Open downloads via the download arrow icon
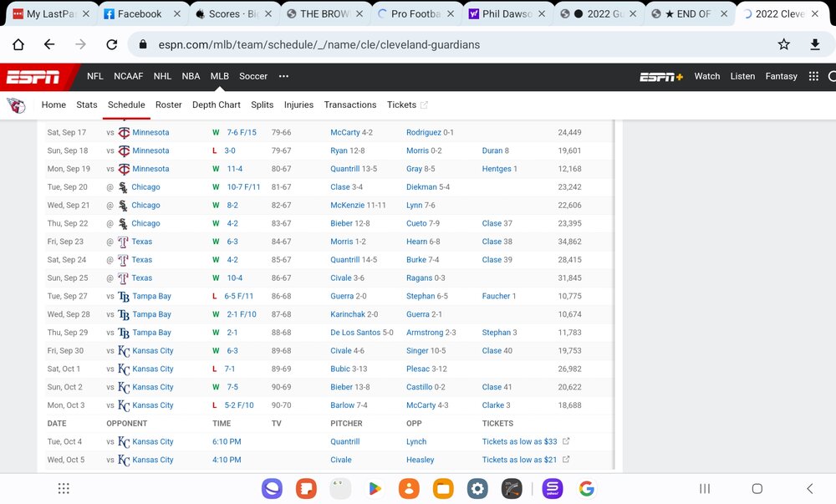Viewport: 836px width, 504px height. pyautogui.click(x=814, y=45)
